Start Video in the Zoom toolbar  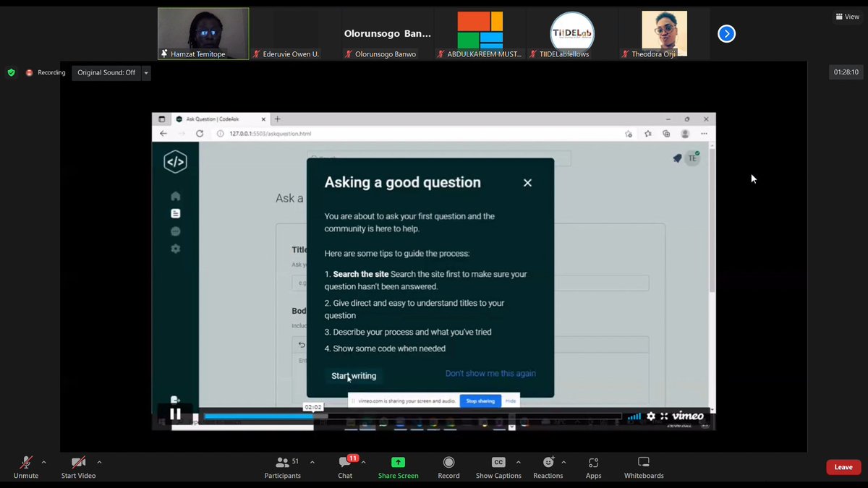coord(78,466)
